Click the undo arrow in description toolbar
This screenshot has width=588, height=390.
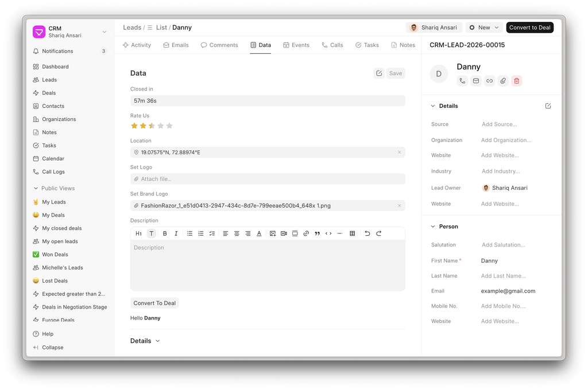click(x=367, y=233)
